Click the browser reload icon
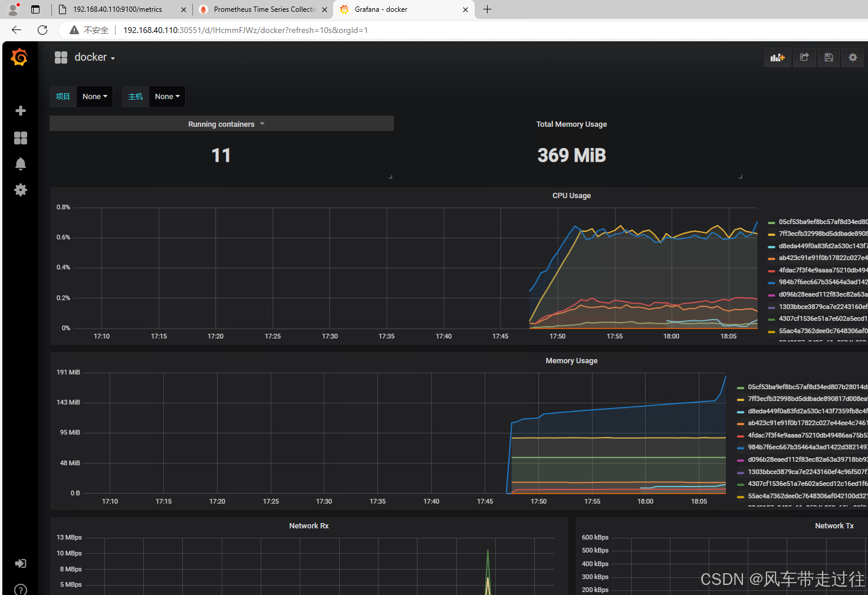The image size is (868, 595). (x=42, y=30)
